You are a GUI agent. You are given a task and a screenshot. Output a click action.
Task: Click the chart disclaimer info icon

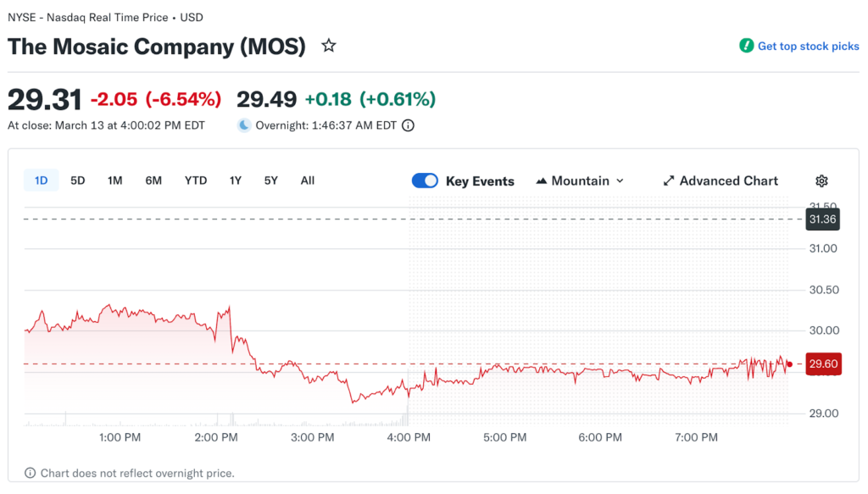(x=31, y=473)
